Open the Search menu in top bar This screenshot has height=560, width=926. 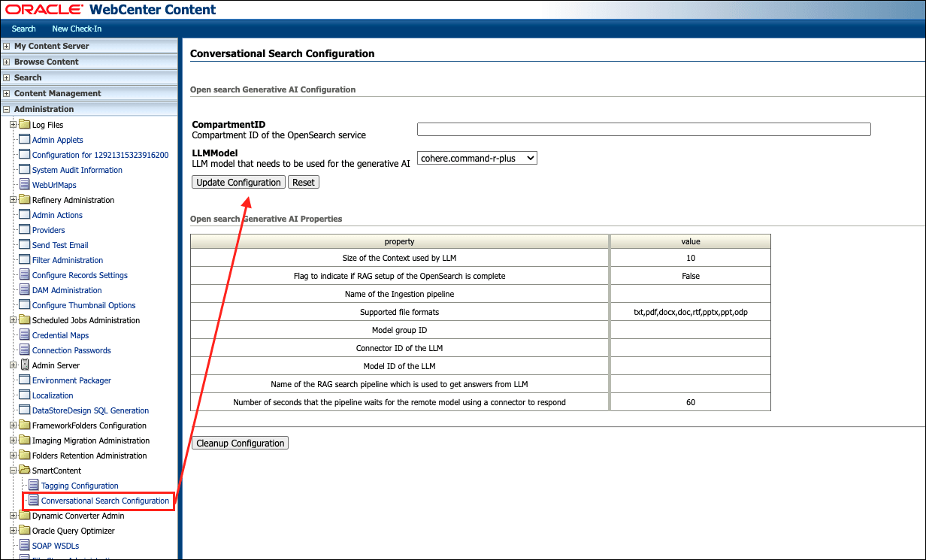pyautogui.click(x=24, y=29)
